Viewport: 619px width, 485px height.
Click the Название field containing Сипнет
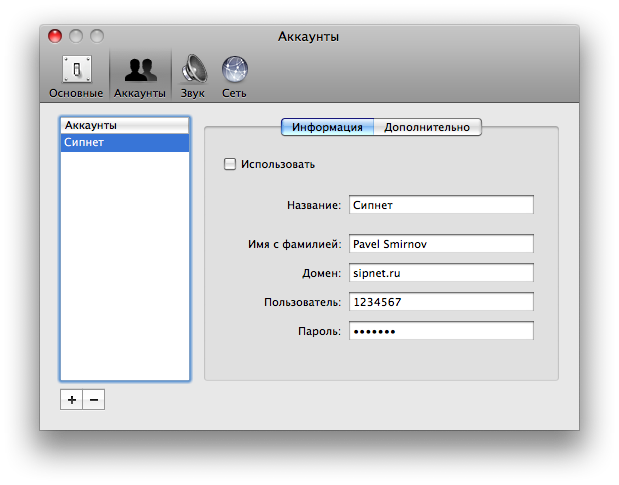441,205
